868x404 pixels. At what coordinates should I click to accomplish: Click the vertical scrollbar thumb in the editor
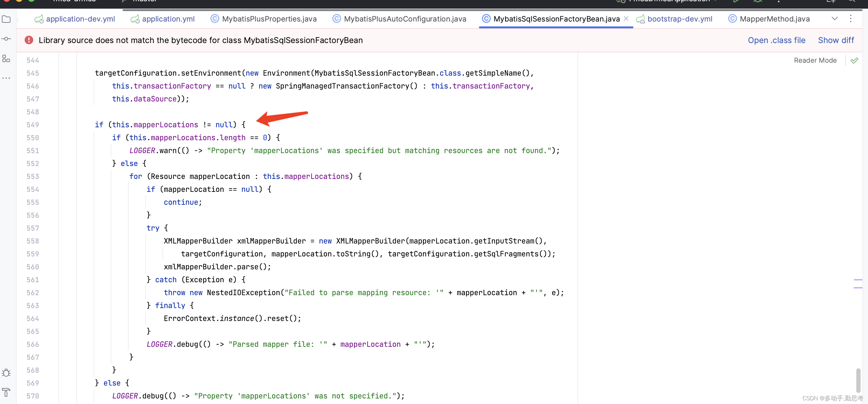pos(858,380)
